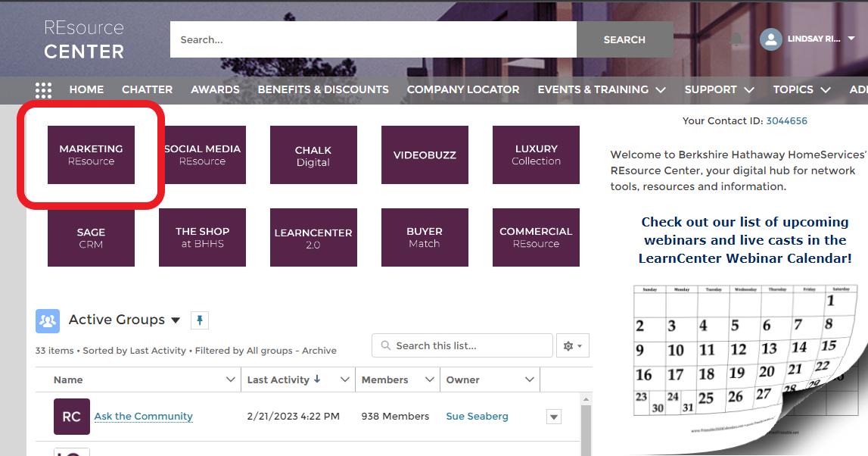This screenshot has height=456, width=868.
Task: Expand the EVENTS & TRAINING menu
Action: [x=602, y=89]
